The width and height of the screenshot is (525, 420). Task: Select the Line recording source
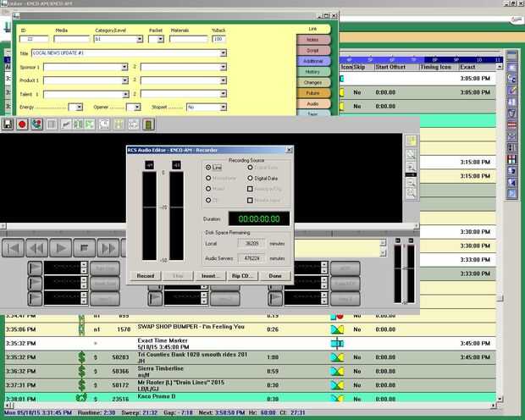point(208,168)
